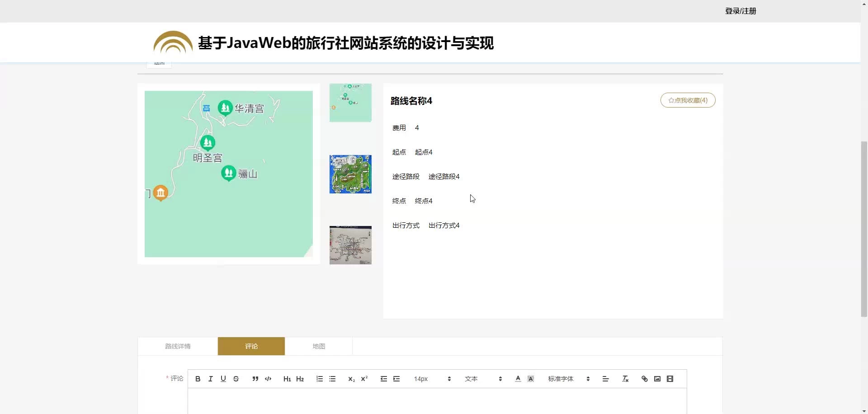The width and height of the screenshot is (868, 414).
Task: Insert a hyperlink into the comment
Action: (644, 379)
